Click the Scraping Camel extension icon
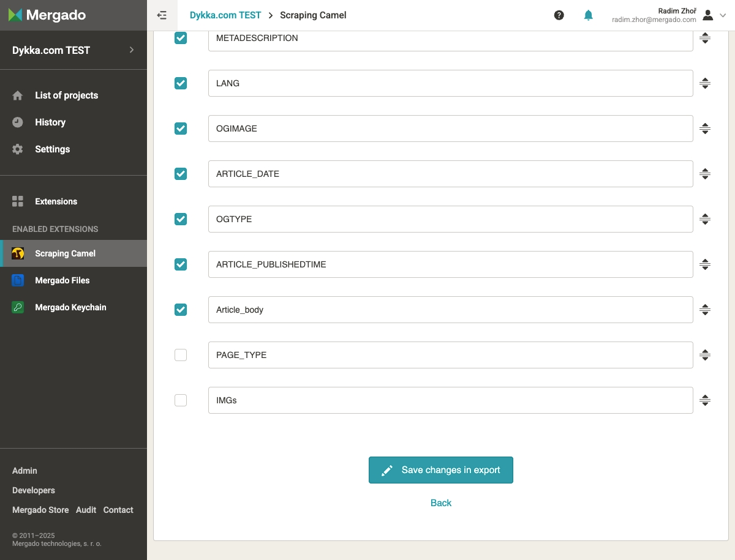The width and height of the screenshot is (735, 560). click(x=18, y=253)
